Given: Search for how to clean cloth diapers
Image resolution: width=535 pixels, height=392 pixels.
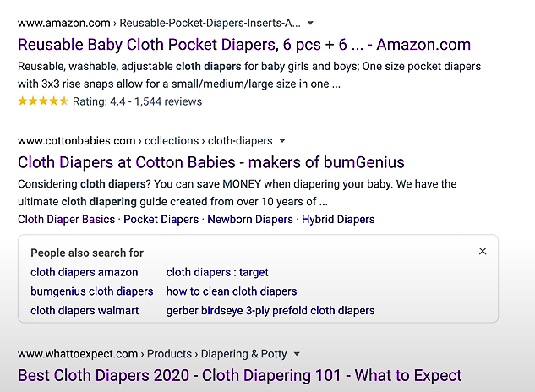Looking at the screenshot, I should [x=232, y=291].
